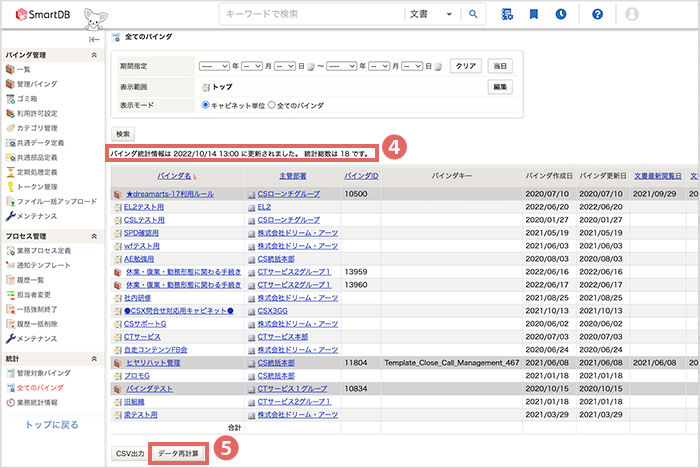
Task: Click the クリア button
Action: (x=466, y=66)
